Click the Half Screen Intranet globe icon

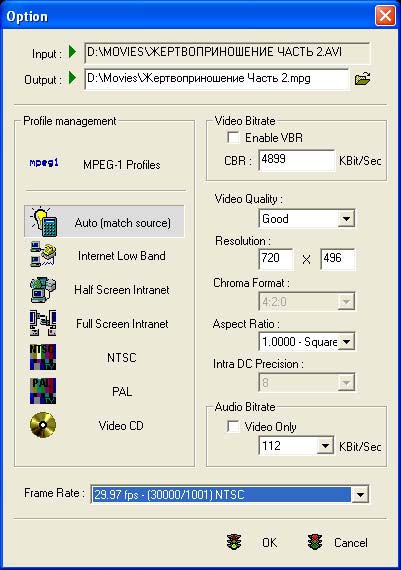click(43, 289)
